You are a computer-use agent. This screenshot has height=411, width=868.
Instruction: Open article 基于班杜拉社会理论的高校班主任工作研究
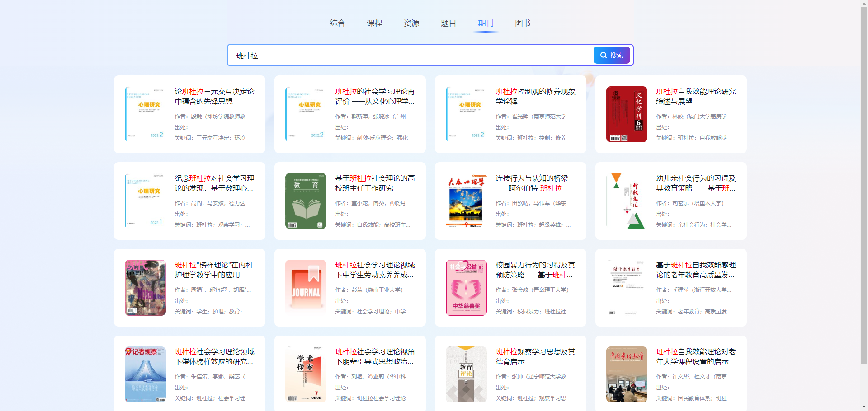coord(375,183)
